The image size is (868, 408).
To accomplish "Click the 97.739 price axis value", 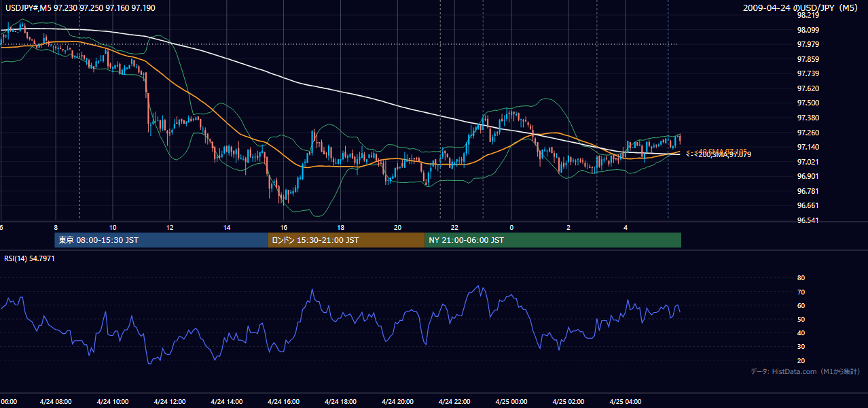I will (808, 73).
